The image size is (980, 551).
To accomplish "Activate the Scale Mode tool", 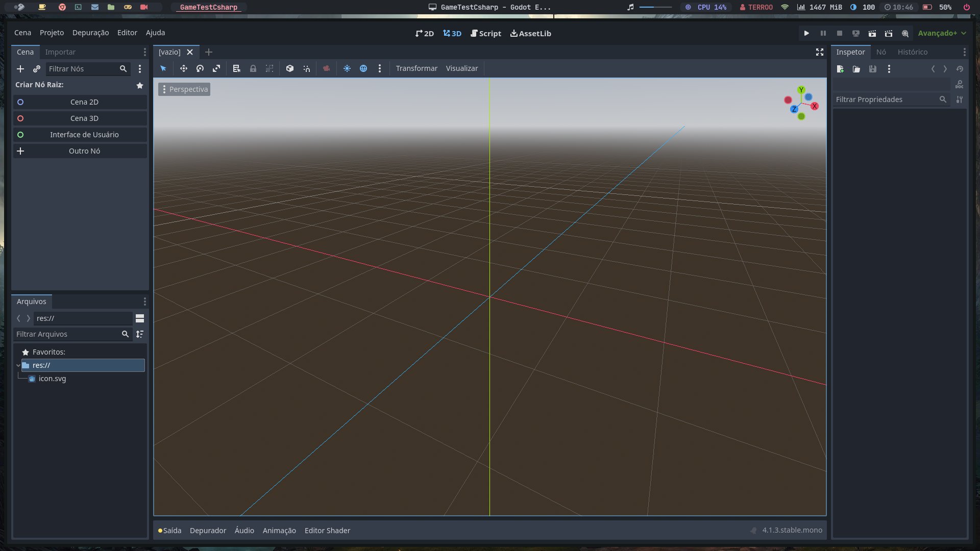I will coord(216,68).
